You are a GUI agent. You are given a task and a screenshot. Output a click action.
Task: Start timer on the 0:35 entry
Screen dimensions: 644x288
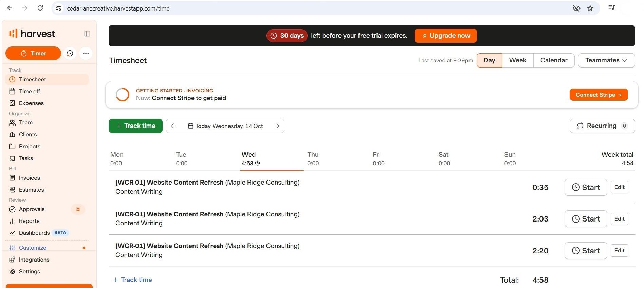coord(586,187)
